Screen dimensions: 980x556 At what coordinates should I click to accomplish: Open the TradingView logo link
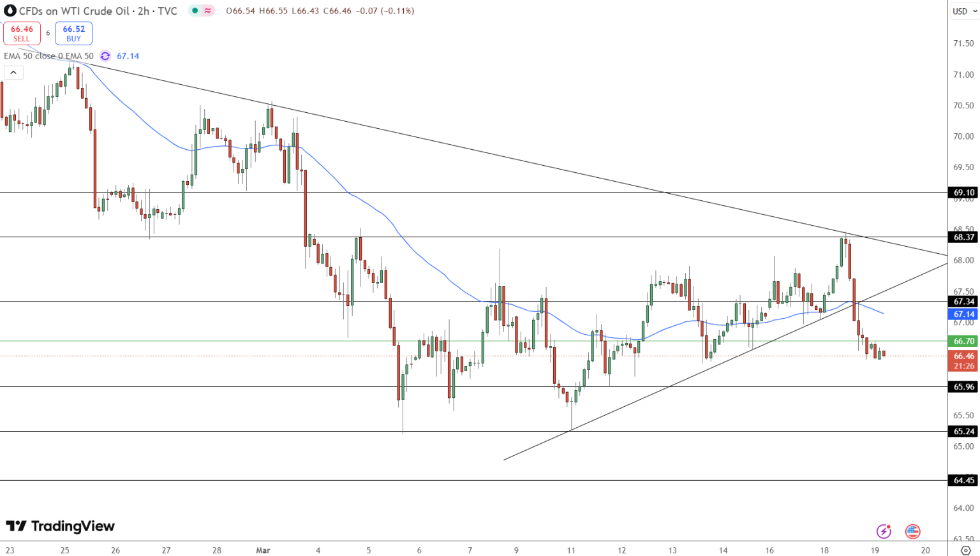point(61,526)
